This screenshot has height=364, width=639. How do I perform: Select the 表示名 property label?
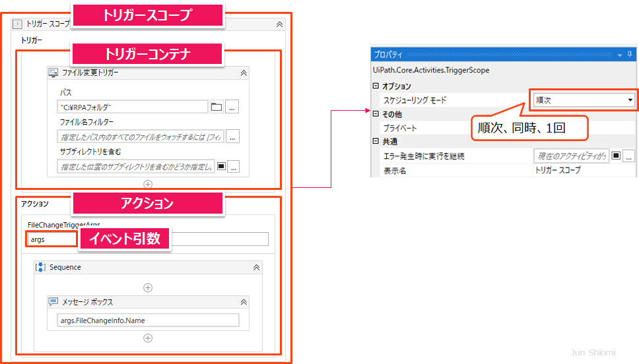click(395, 171)
